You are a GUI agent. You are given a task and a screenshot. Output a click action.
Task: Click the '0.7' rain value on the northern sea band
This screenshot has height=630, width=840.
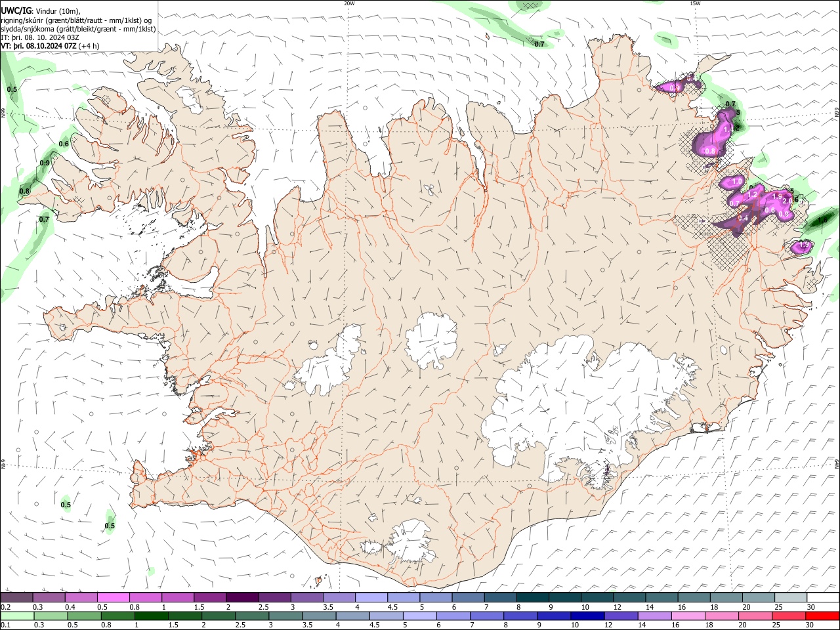pyautogui.click(x=539, y=45)
